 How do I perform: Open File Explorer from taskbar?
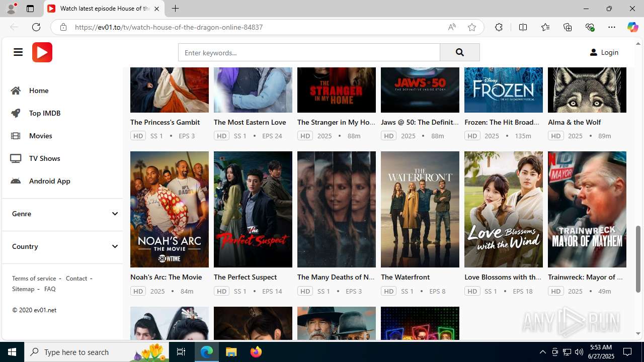[231, 352]
